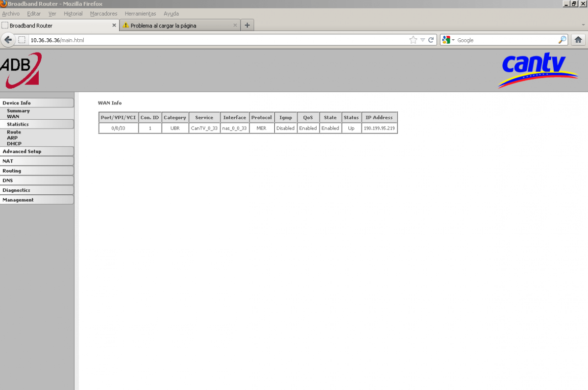Image resolution: width=588 pixels, height=390 pixels.
Task: Reload the page with the refresh icon
Action: tap(431, 40)
